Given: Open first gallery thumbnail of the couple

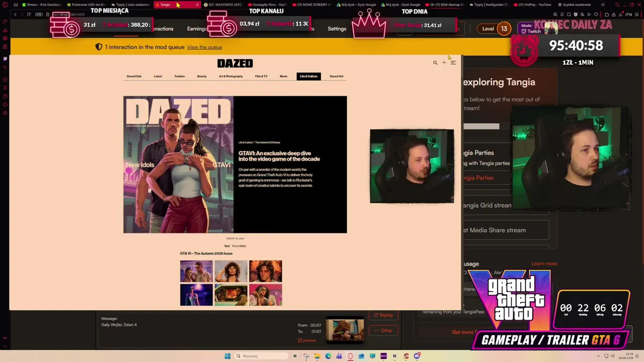Looking at the screenshot, I should [x=196, y=271].
